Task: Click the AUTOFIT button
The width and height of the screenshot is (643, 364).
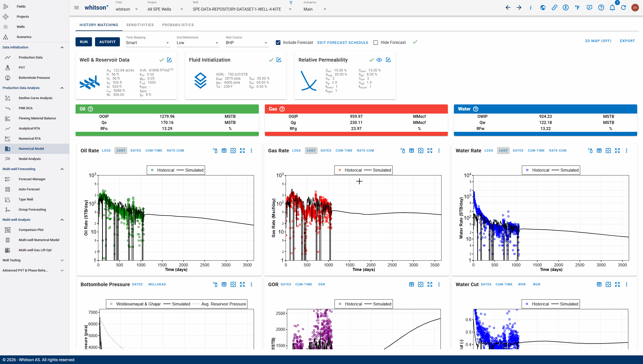Action: (x=107, y=42)
